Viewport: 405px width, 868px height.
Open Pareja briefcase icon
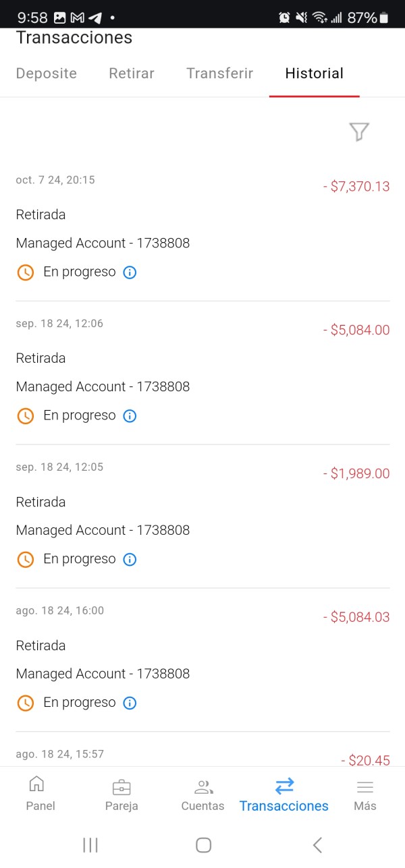(122, 786)
